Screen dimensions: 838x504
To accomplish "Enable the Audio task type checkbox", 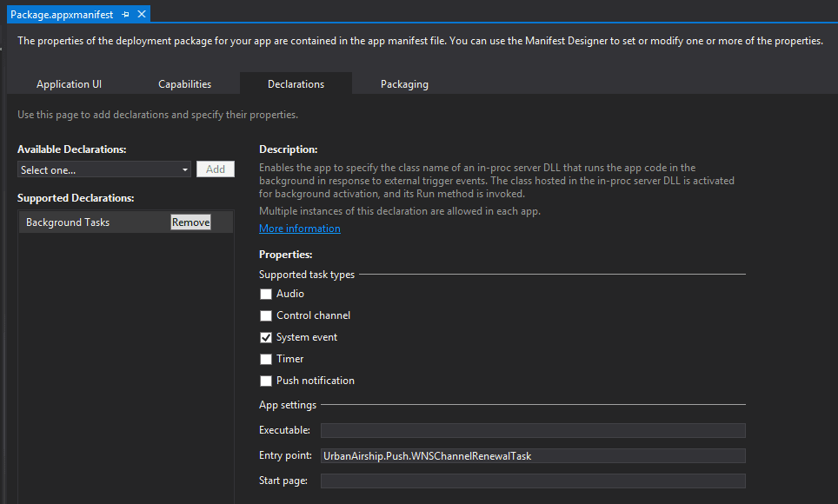I will (x=266, y=295).
